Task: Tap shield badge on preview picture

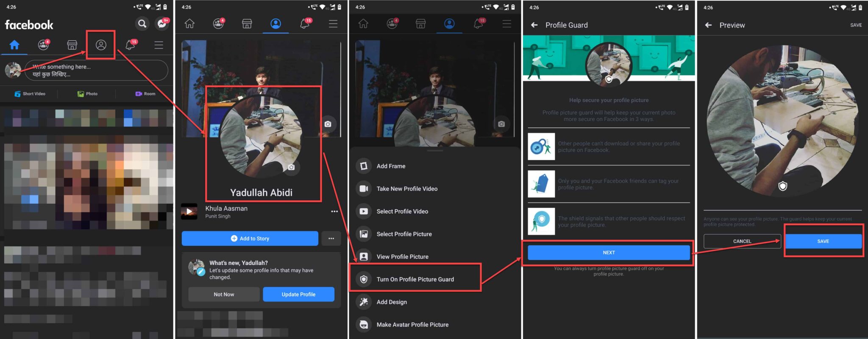Action: point(783,186)
